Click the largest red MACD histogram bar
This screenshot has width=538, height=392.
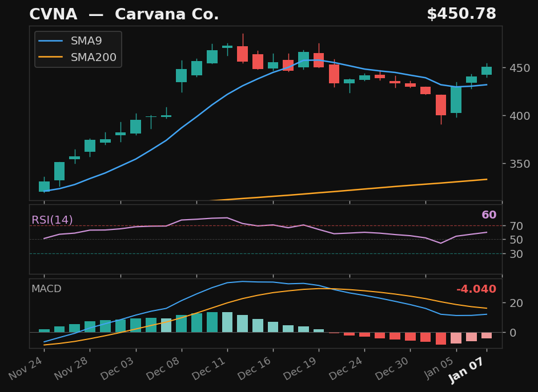[x=441, y=338]
